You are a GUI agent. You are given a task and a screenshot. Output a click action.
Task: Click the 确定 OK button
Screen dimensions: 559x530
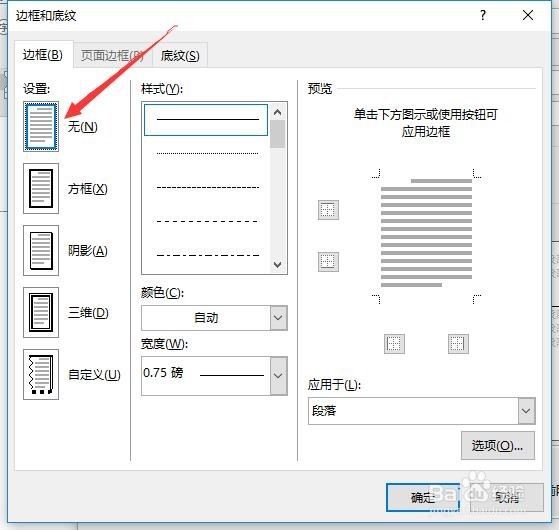click(x=423, y=498)
